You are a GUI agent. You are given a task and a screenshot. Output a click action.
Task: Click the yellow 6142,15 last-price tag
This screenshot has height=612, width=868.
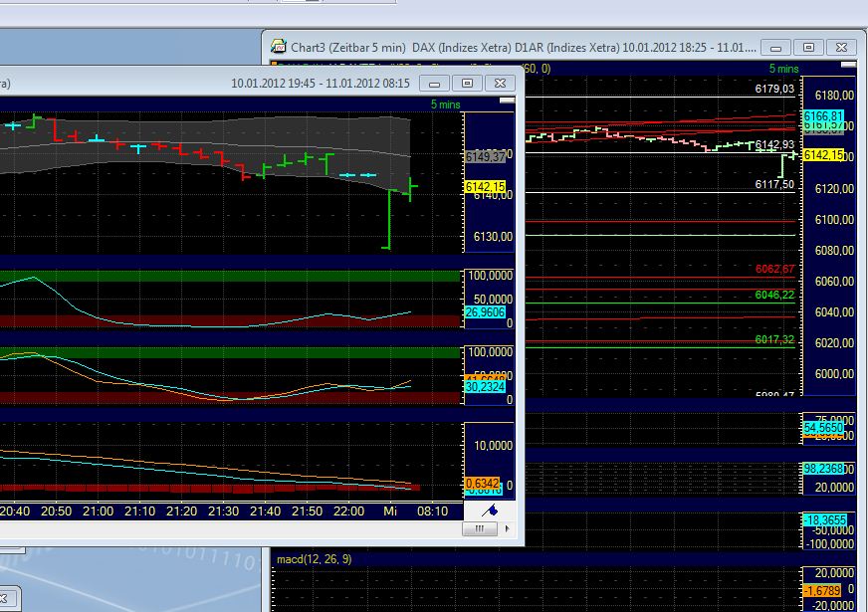(x=486, y=186)
